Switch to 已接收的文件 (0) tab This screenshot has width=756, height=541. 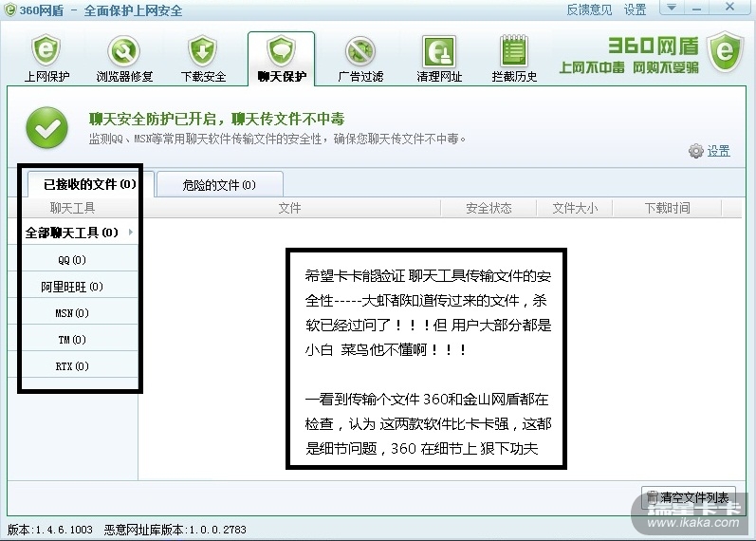[90, 184]
